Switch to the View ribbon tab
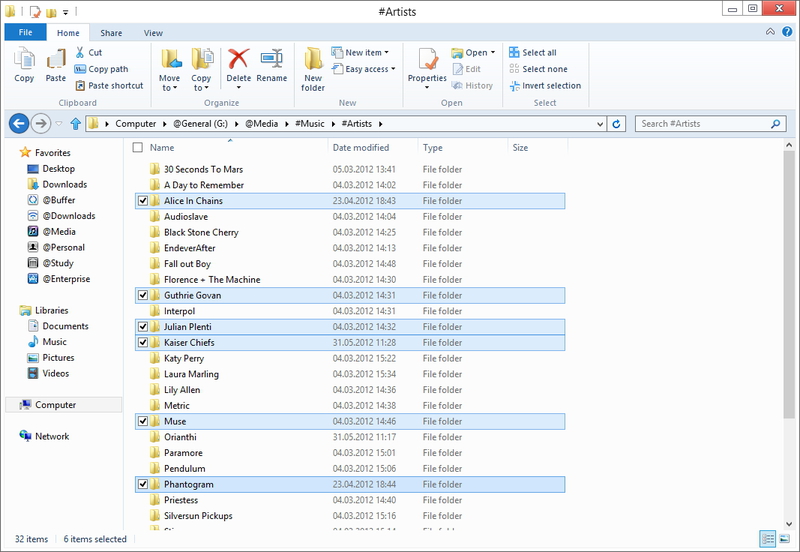This screenshot has height=552, width=800. tap(153, 33)
